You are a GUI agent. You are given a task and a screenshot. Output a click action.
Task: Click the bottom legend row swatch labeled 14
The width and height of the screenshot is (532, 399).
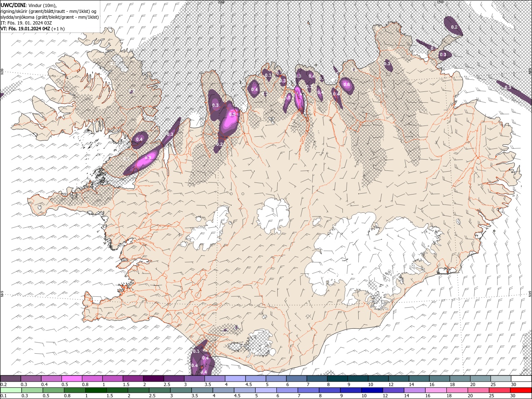(414, 390)
